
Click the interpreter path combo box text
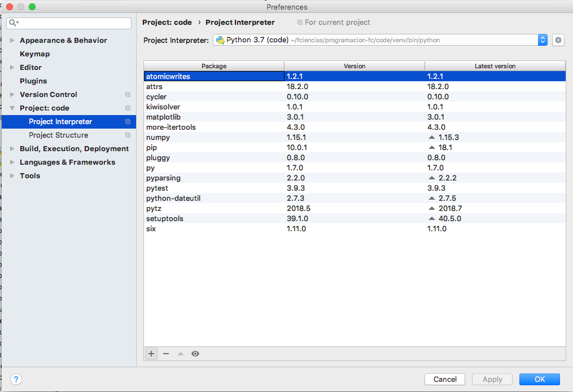365,40
